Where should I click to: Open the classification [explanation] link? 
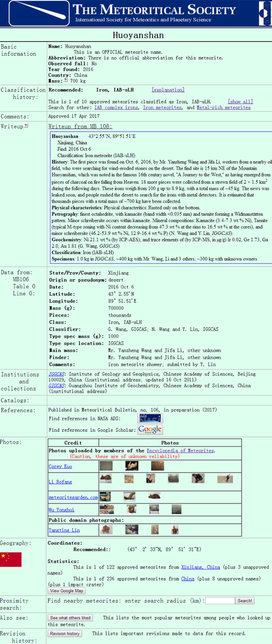click(168, 90)
